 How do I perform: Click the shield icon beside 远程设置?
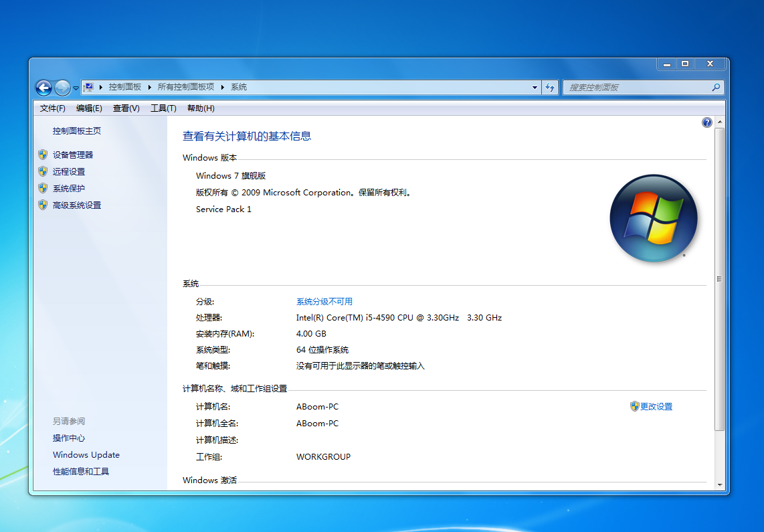(x=43, y=171)
